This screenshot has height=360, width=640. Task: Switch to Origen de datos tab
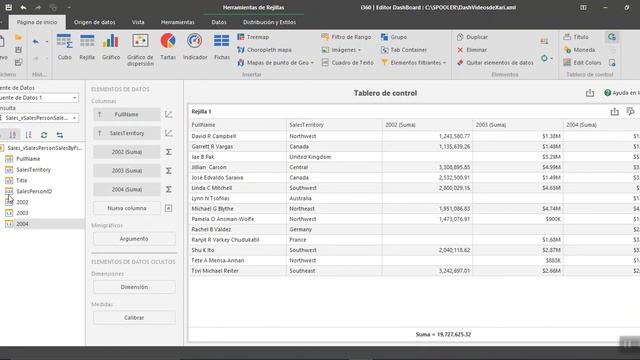[94, 22]
